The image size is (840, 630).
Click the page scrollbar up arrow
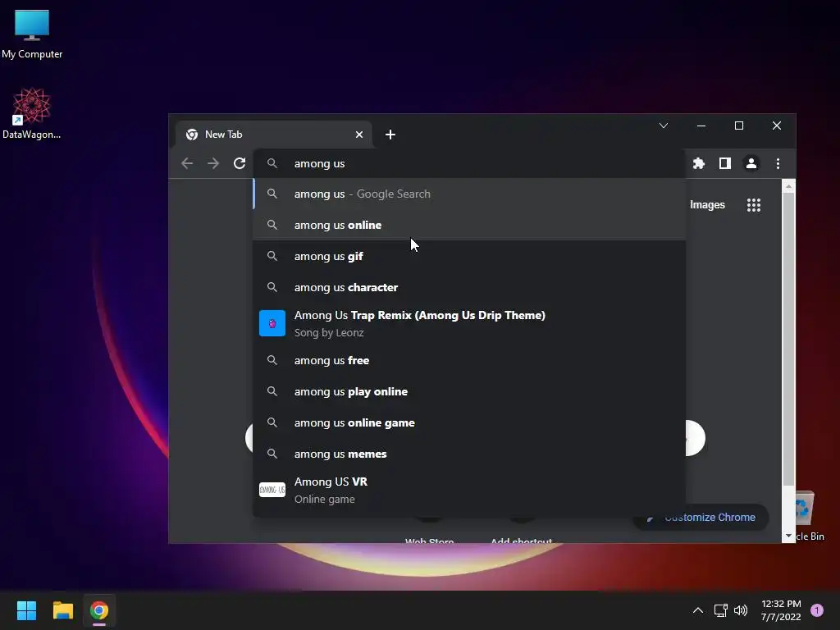pyautogui.click(x=788, y=186)
